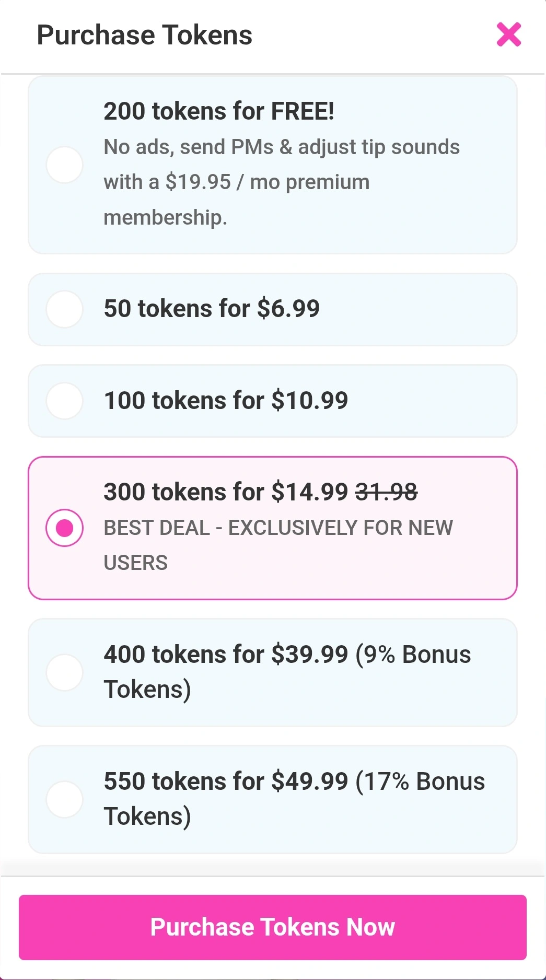Select the 400 tokens radio button

coord(65,672)
